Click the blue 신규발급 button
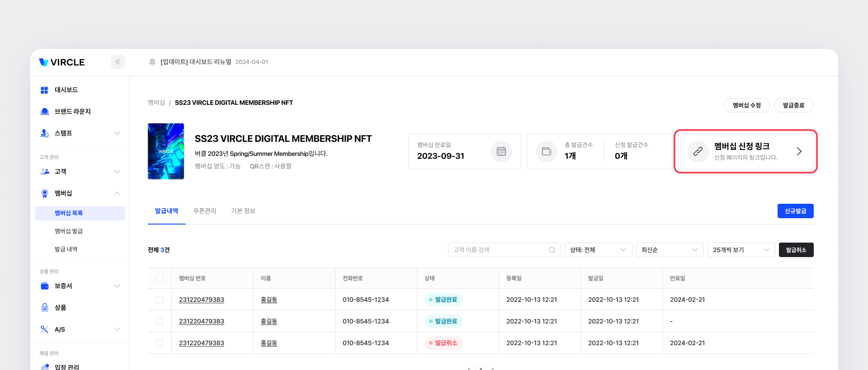 click(x=796, y=211)
